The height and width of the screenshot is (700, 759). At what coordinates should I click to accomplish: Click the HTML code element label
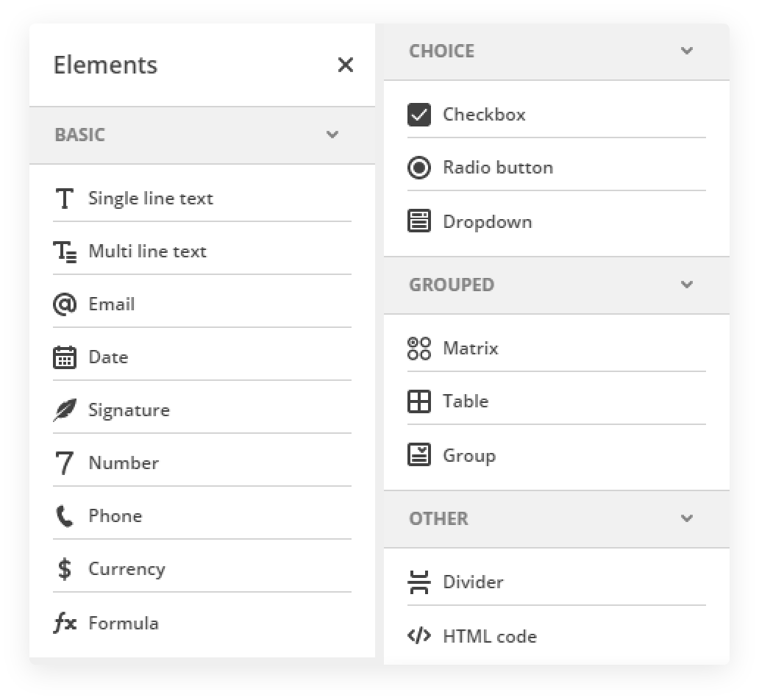tap(490, 637)
